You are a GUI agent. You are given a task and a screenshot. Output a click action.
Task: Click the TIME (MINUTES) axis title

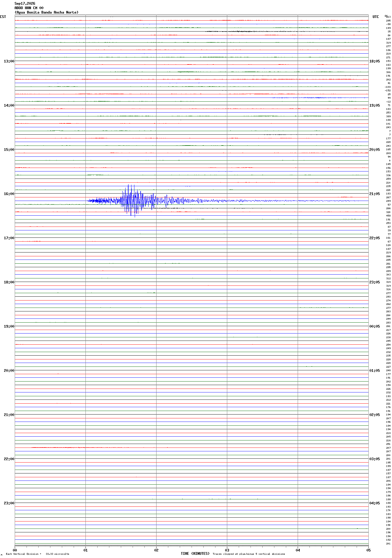(x=195, y=554)
